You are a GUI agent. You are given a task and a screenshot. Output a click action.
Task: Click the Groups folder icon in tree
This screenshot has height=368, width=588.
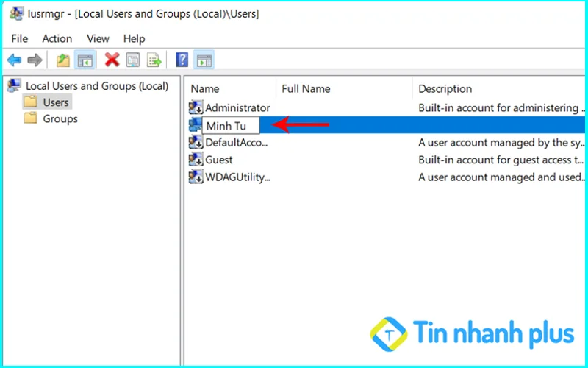(x=30, y=118)
